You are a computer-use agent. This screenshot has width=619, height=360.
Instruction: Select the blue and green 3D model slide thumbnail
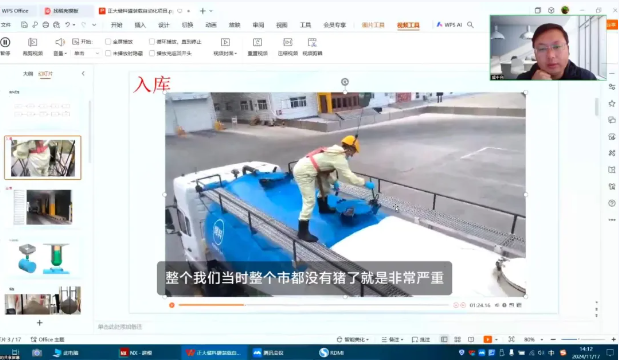point(43,258)
